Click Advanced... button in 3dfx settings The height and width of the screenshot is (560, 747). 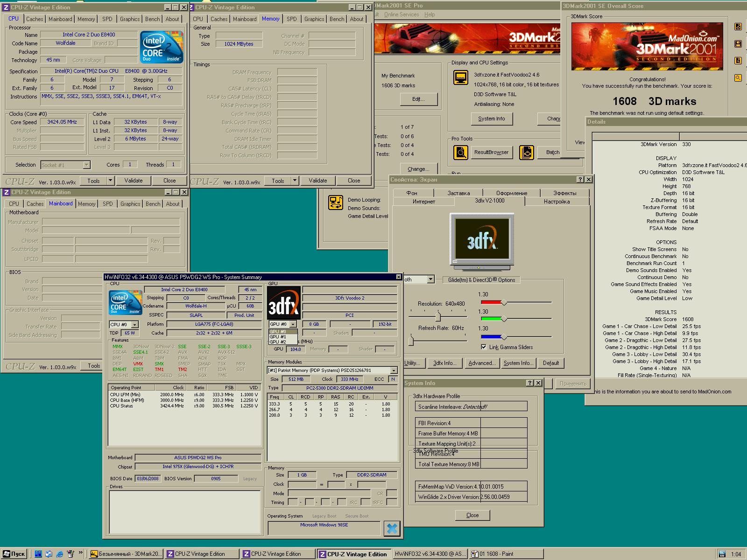point(482,363)
